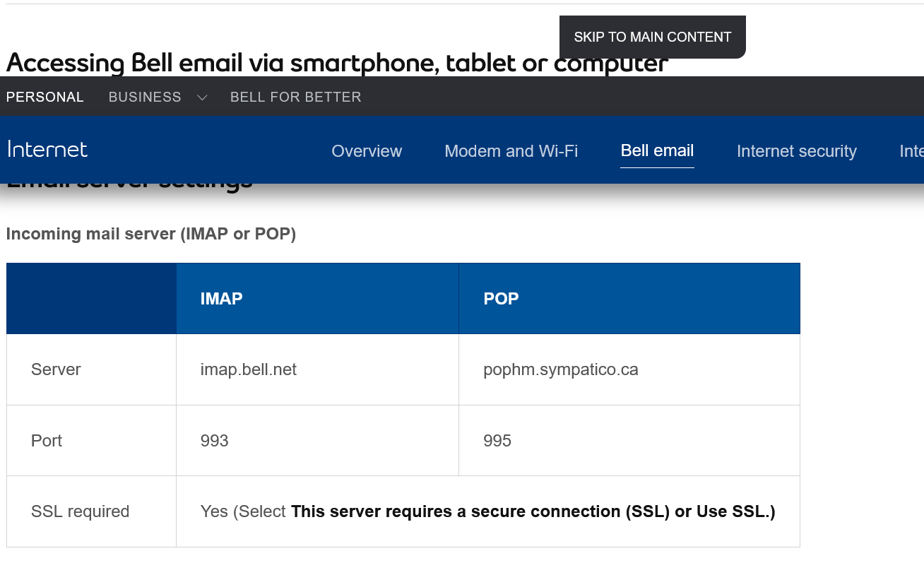Screen dimensions: 924x563
Task: Click the IMAP column header
Action: coord(221,299)
